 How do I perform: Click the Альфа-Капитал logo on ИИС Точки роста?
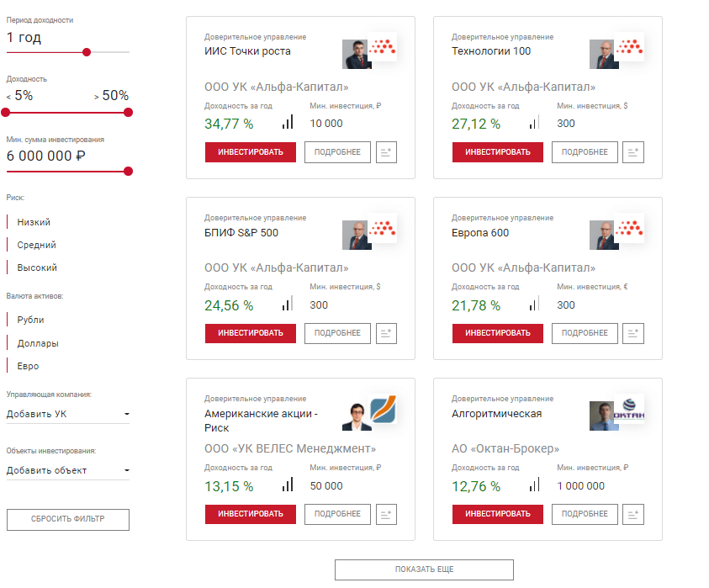pos(384,49)
